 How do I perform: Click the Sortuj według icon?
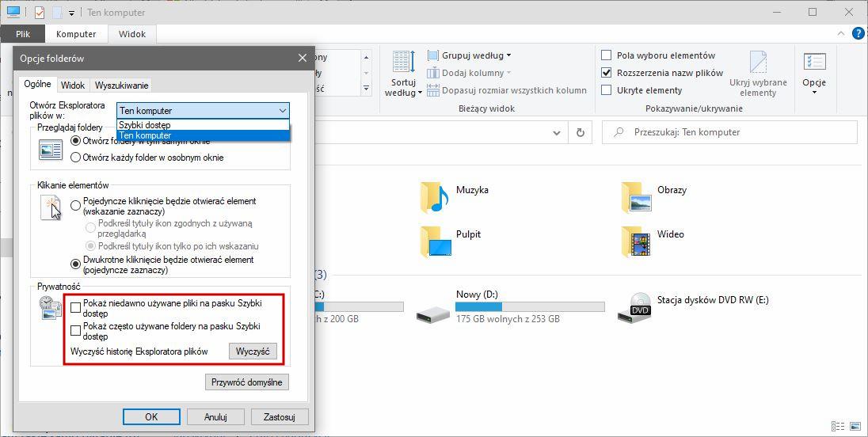click(404, 62)
